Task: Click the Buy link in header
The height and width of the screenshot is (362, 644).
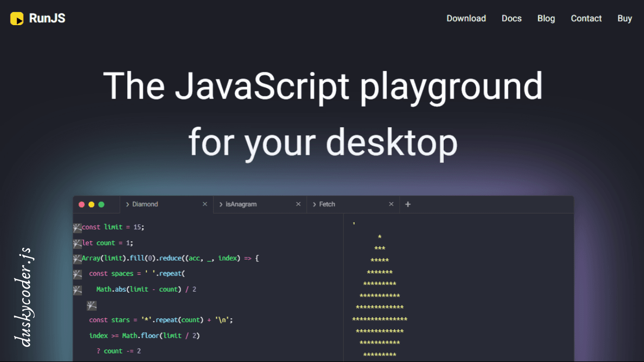Action: click(624, 19)
